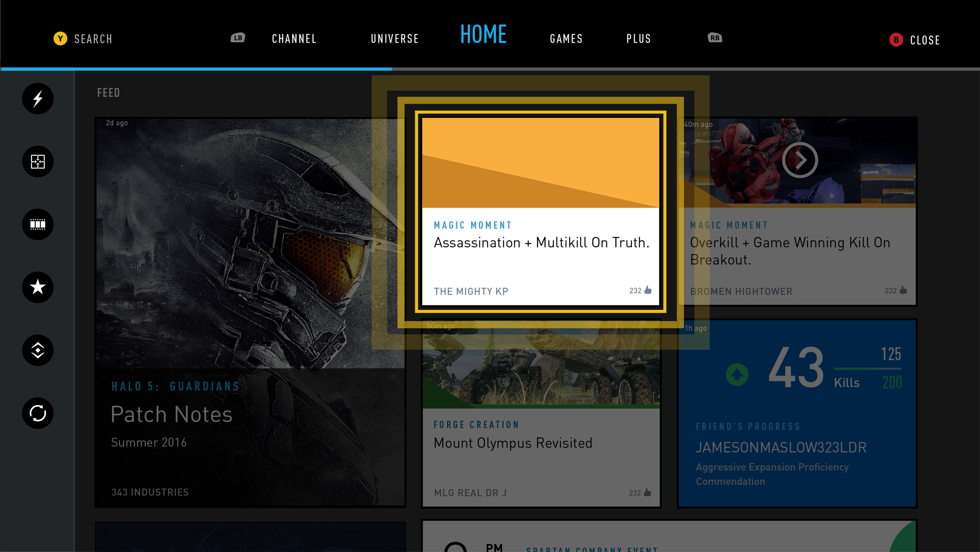This screenshot has height=552, width=980.
Task: Click the yellow Y search button icon
Action: click(60, 38)
